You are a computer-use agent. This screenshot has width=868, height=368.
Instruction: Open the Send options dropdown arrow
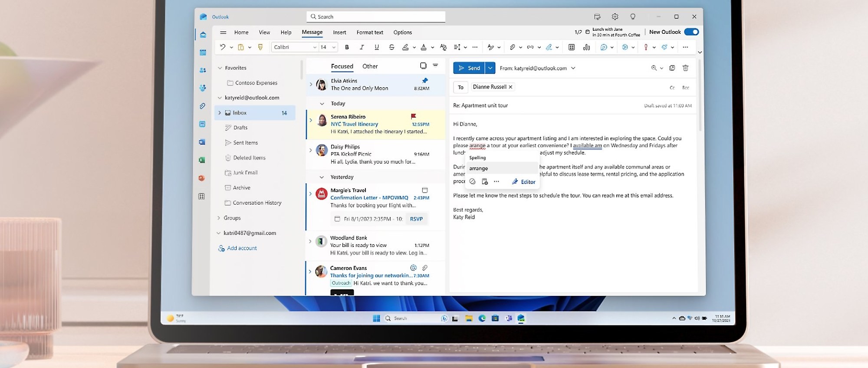tap(490, 68)
